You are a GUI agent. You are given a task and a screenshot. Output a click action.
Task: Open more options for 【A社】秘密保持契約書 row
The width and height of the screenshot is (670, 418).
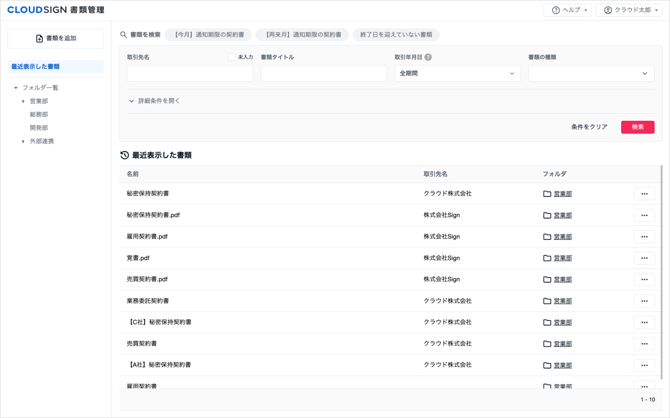644,365
